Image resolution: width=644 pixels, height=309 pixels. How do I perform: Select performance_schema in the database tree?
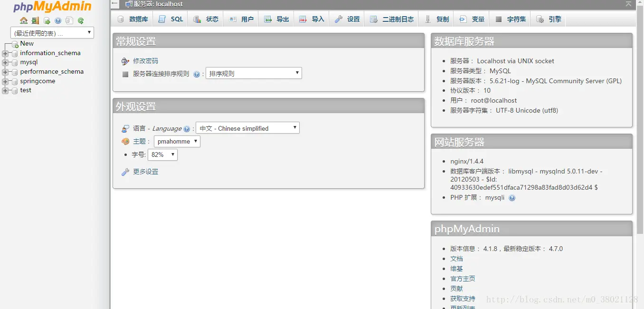click(52, 72)
